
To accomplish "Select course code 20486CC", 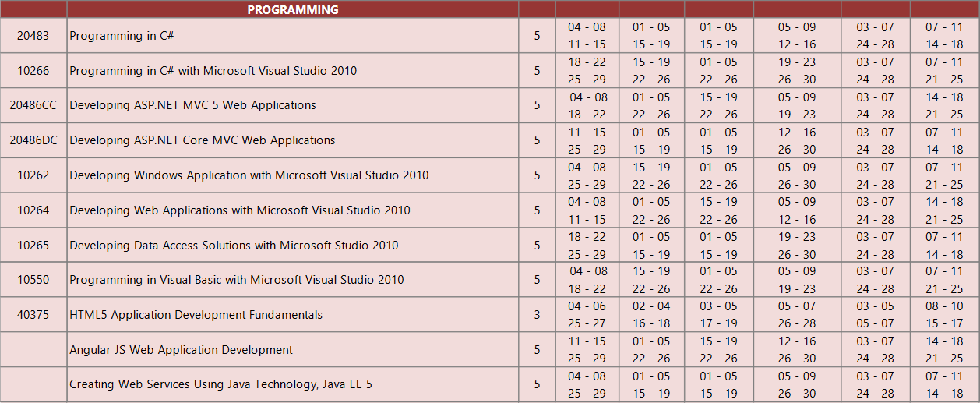I will pyautogui.click(x=33, y=105).
